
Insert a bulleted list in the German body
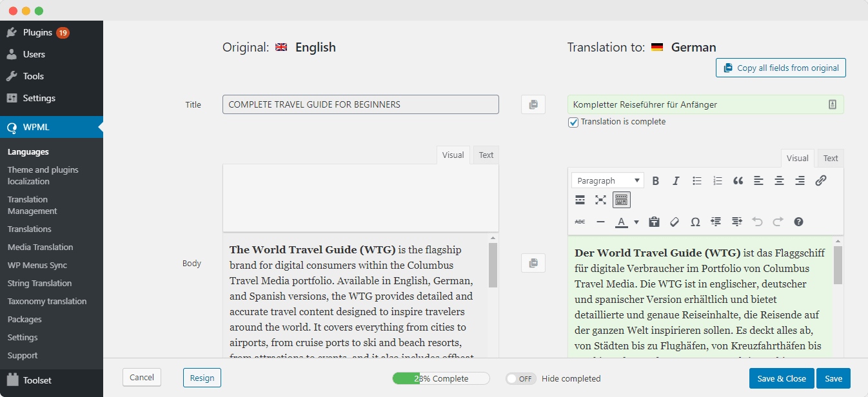tap(698, 180)
